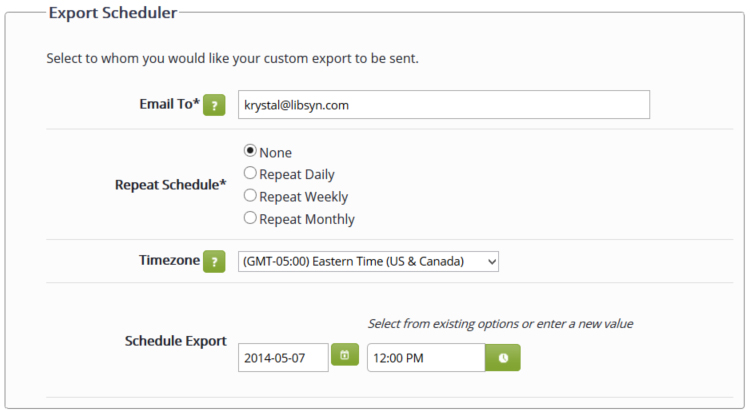Click the timezone dropdown arrow
This screenshot has width=750, height=414.
[491, 261]
